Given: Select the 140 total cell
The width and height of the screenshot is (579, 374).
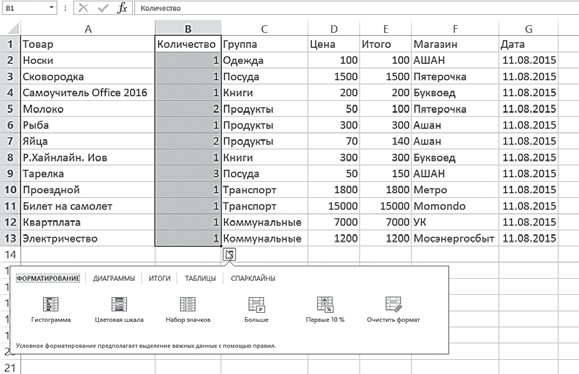Looking at the screenshot, I should pyautogui.click(x=385, y=141).
